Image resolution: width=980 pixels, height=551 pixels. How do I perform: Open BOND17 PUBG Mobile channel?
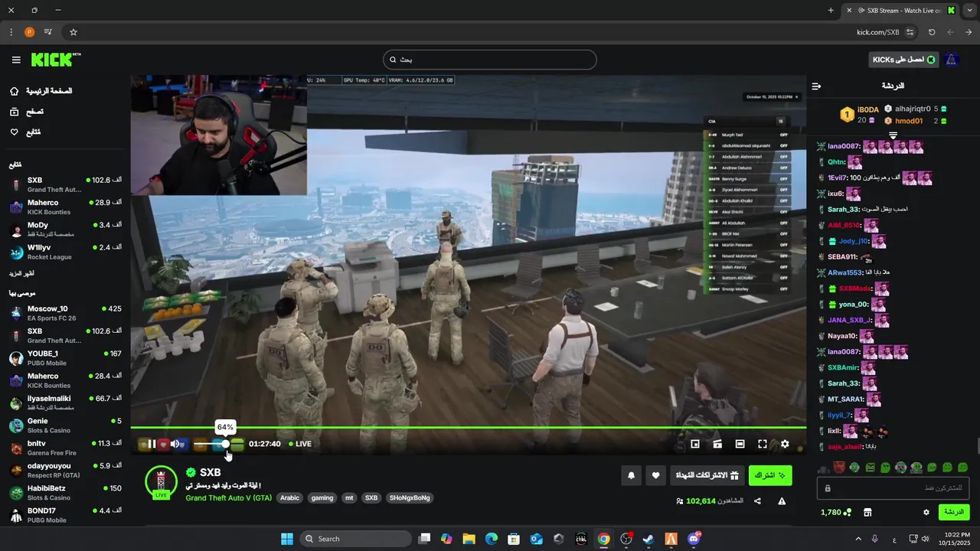65,515
